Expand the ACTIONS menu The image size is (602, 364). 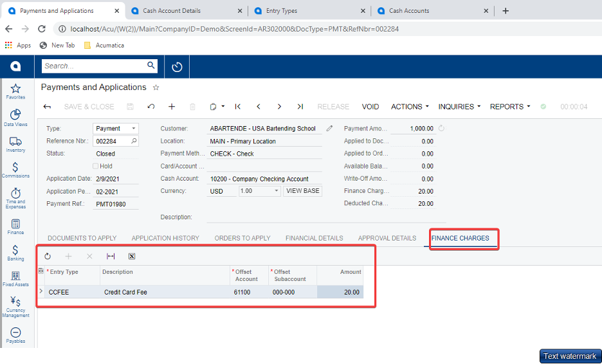click(x=410, y=107)
